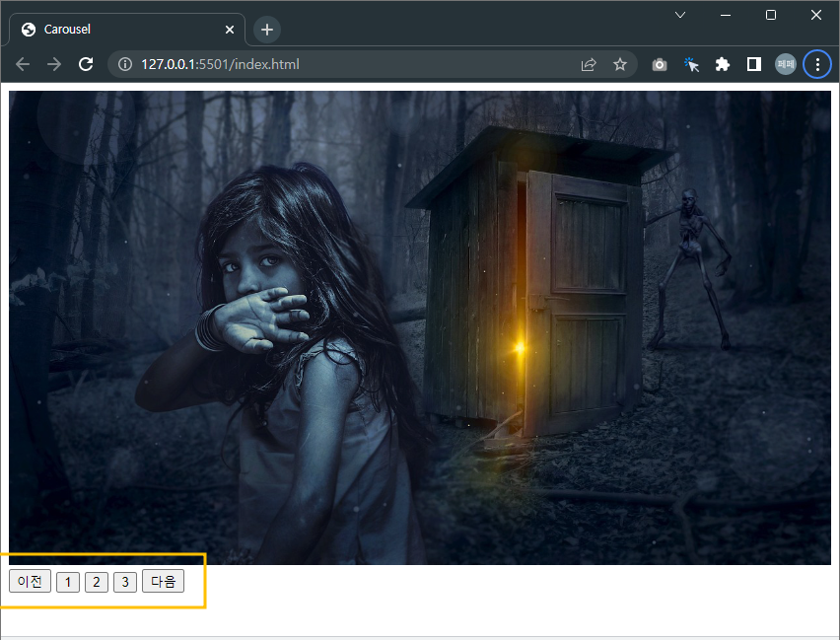Click the 이전 previous button
The width and height of the screenshot is (840, 640).
[x=29, y=581]
